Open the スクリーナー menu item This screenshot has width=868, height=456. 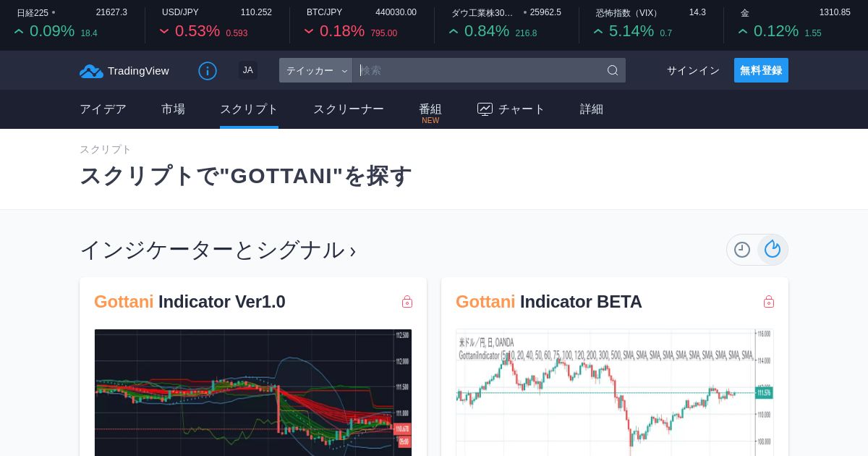[349, 109]
